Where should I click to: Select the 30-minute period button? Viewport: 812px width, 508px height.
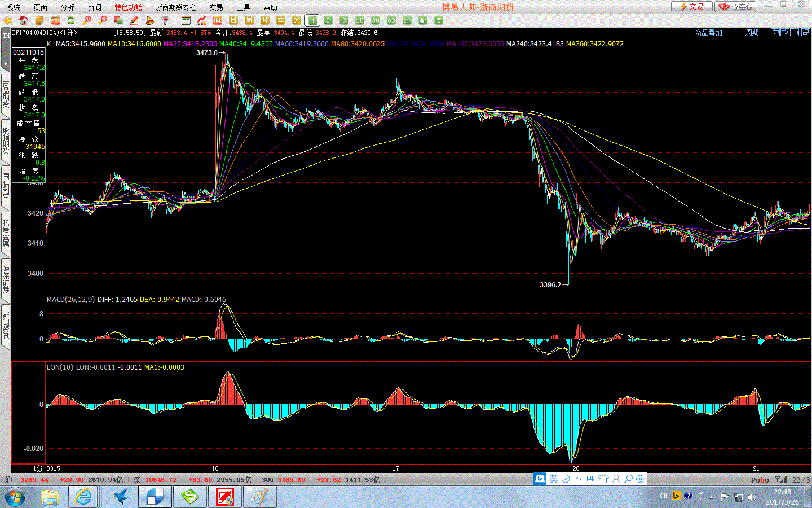(376, 20)
